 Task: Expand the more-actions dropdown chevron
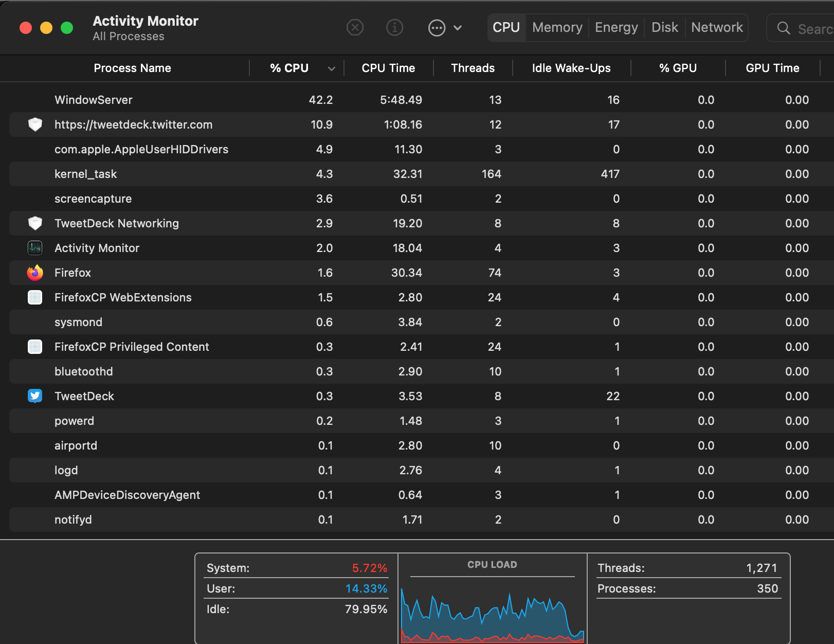click(458, 28)
